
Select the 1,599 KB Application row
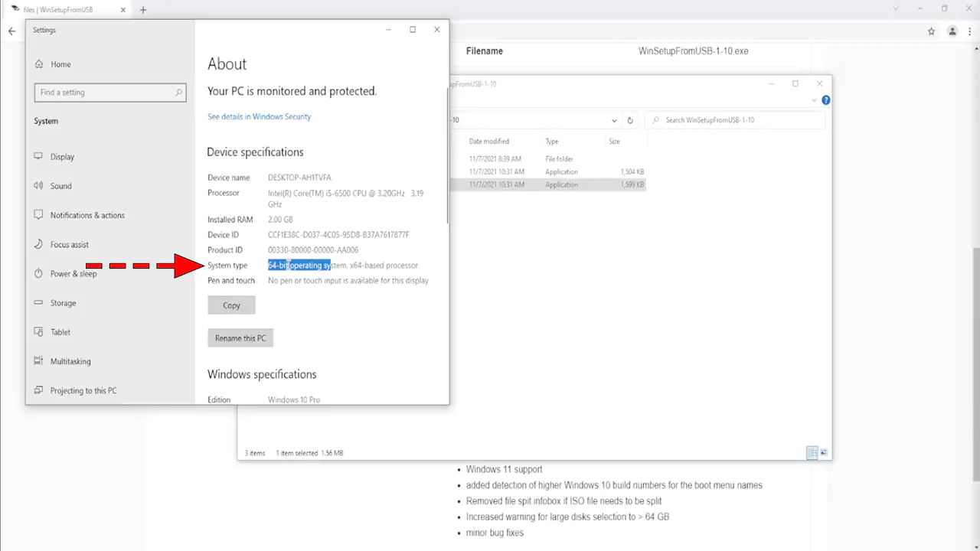(x=547, y=185)
